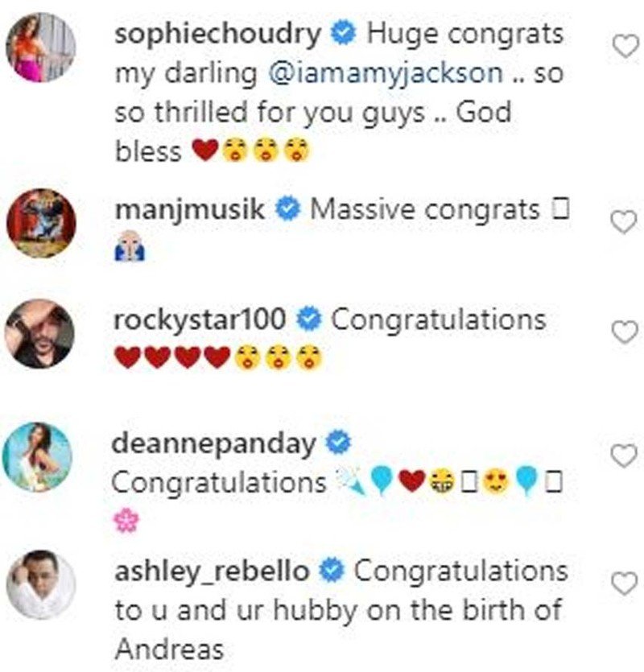This screenshot has height=672, width=644.
Task: Click the verified badge beside ashley_rebello
Action: [x=332, y=571]
